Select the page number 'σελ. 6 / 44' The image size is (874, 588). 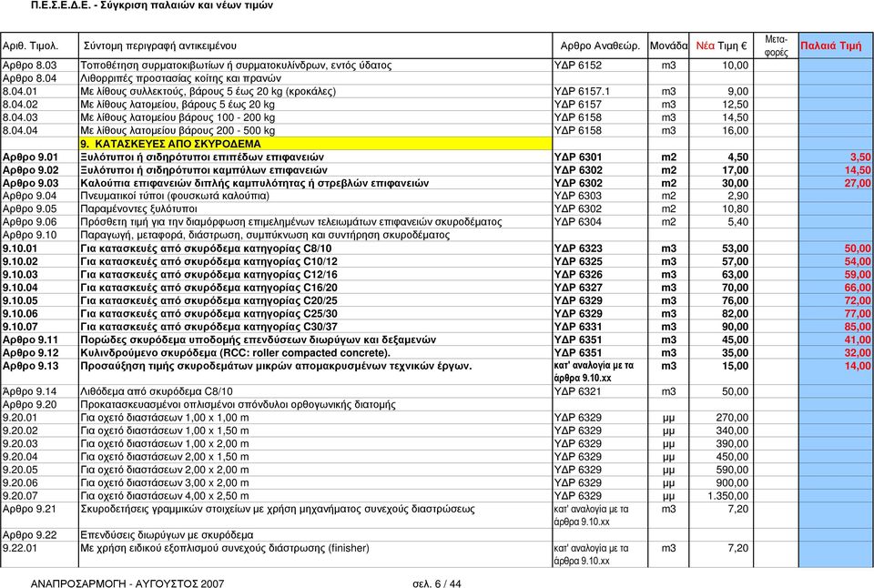pyautogui.click(x=437, y=583)
